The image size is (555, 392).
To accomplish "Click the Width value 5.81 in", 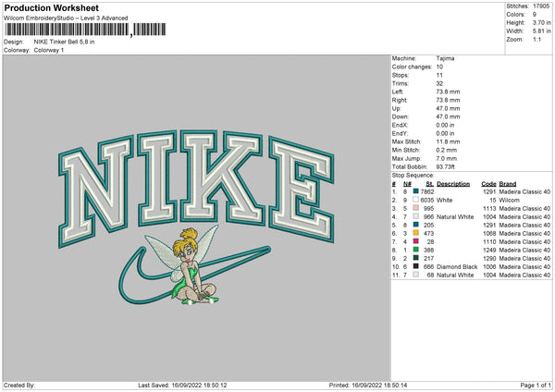I will pos(541,31).
